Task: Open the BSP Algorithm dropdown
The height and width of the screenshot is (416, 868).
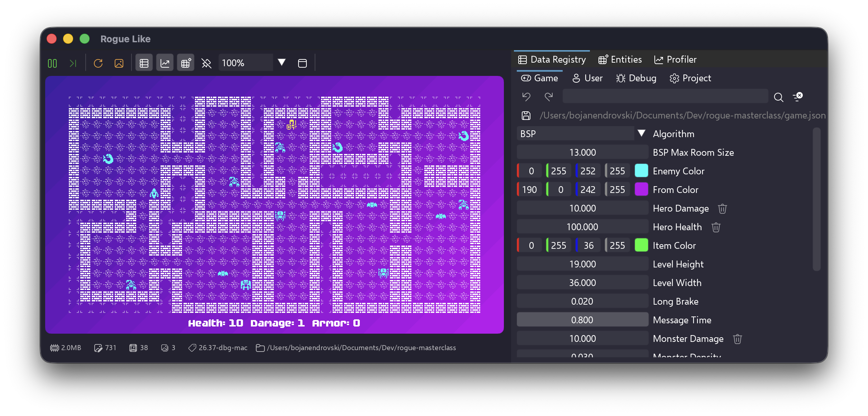Action: [641, 133]
